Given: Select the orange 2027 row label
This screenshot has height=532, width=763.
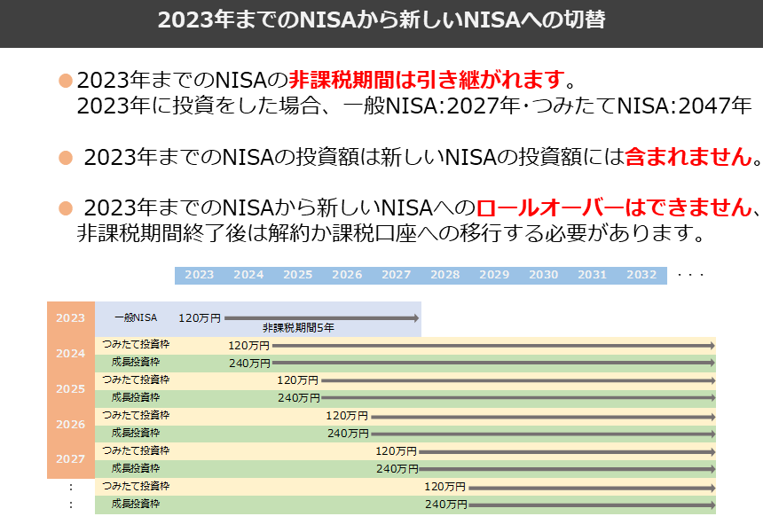Looking at the screenshot, I should [70, 459].
